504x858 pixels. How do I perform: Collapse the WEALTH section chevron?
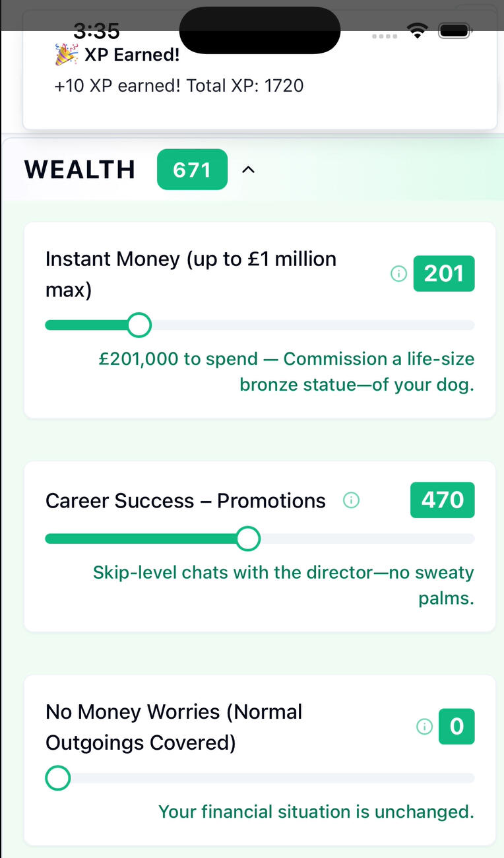point(248,170)
